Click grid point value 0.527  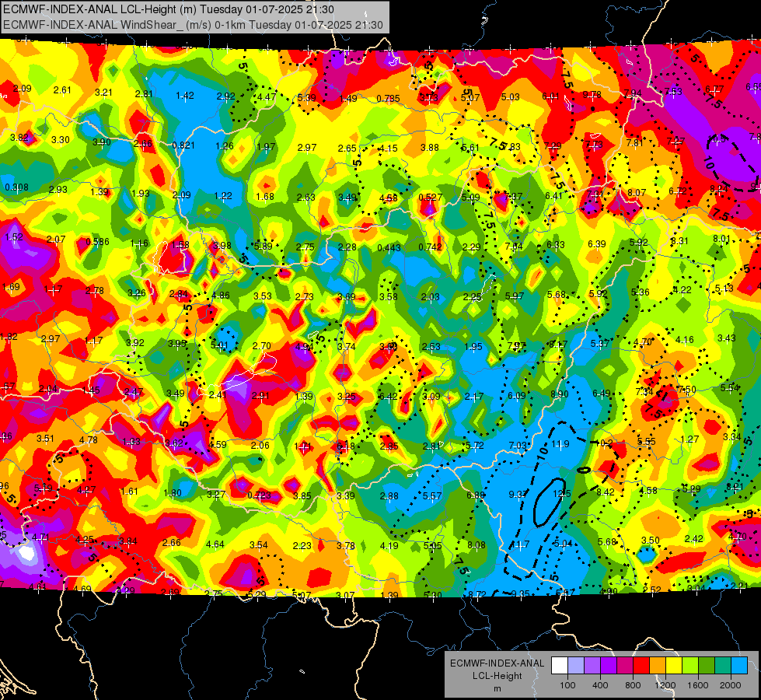click(431, 197)
